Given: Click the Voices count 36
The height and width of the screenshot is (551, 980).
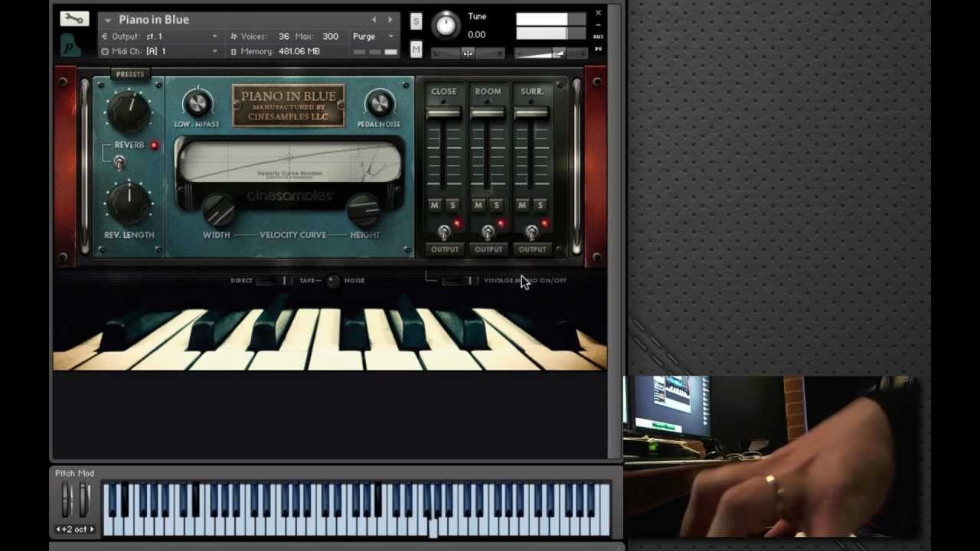Looking at the screenshot, I should pyautogui.click(x=283, y=37).
